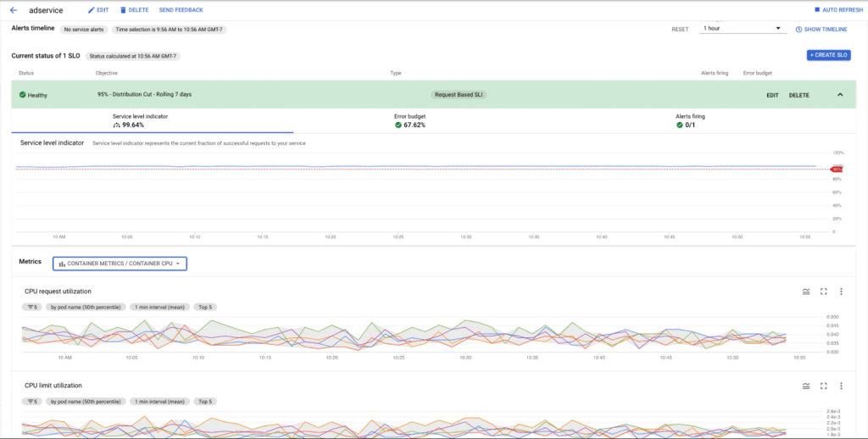Image resolution: width=868 pixels, height=439 pixels.
Task: Toggle Auto Refresh on
Action: (x=836, y=10)
